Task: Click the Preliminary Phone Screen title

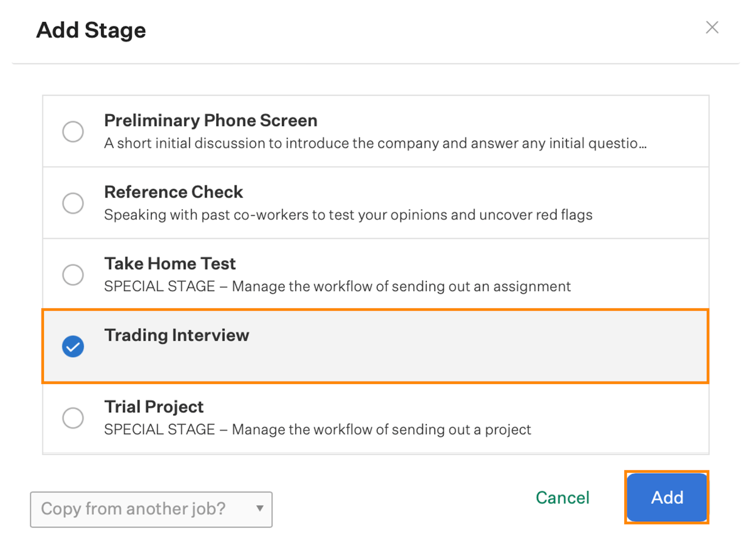Action: (x=210, y=121)
